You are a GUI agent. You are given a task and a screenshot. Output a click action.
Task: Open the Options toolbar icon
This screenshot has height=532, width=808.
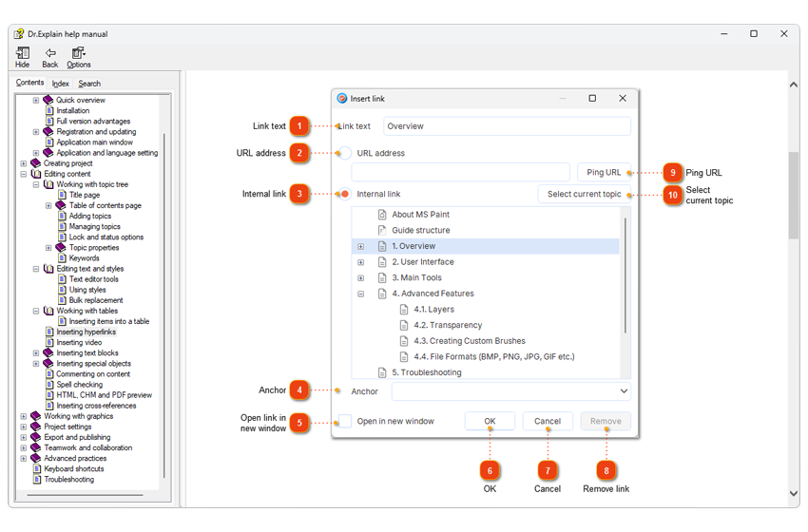(78, 53)
